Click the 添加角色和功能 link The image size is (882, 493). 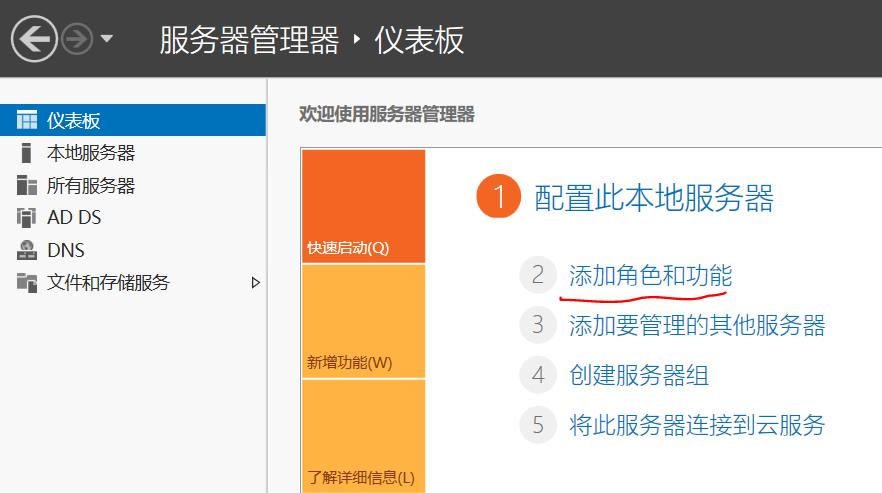pos(650,275)
